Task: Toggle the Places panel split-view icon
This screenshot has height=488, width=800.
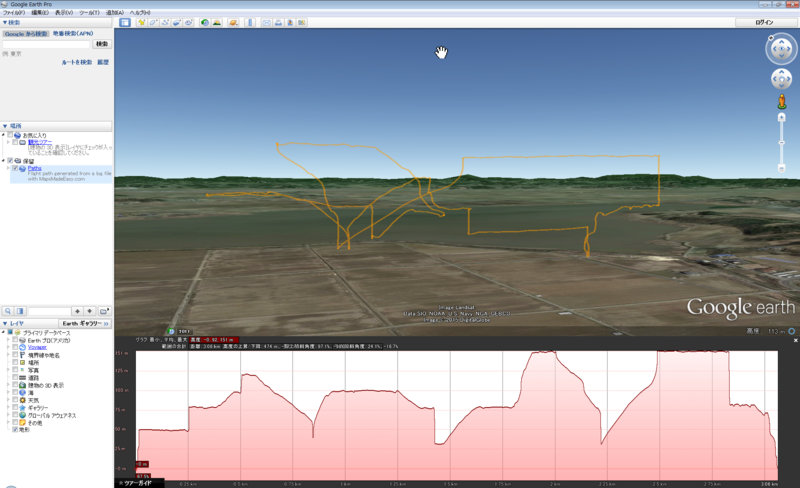Action: click(20, 311)
